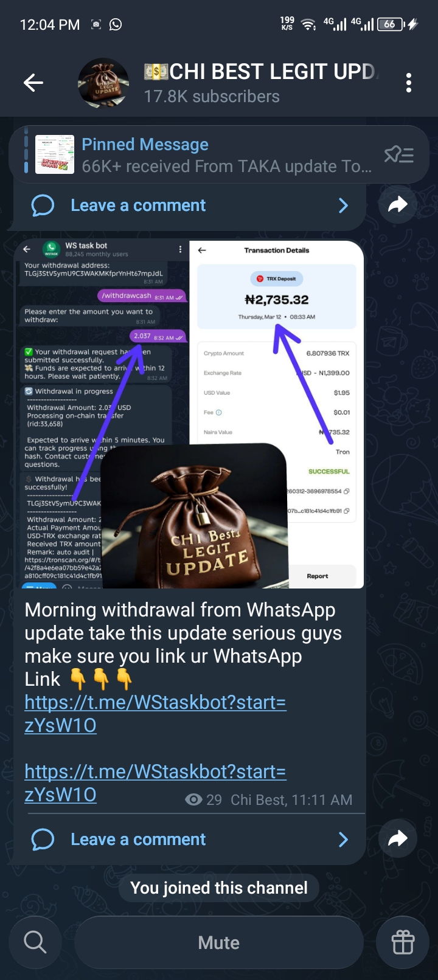Open the upper Leave a comment row

[x=190, y=205]
